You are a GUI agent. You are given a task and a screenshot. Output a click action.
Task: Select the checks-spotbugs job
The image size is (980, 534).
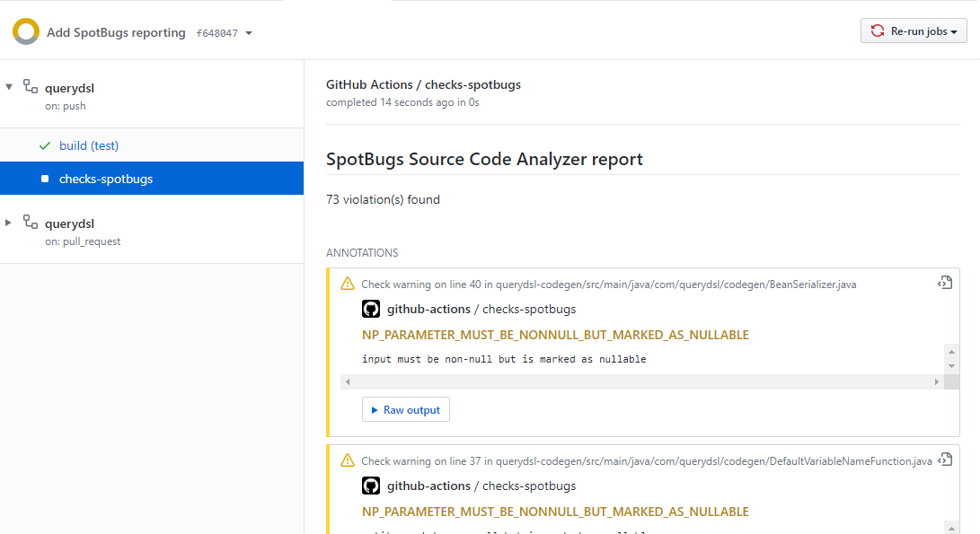[106, 179]
